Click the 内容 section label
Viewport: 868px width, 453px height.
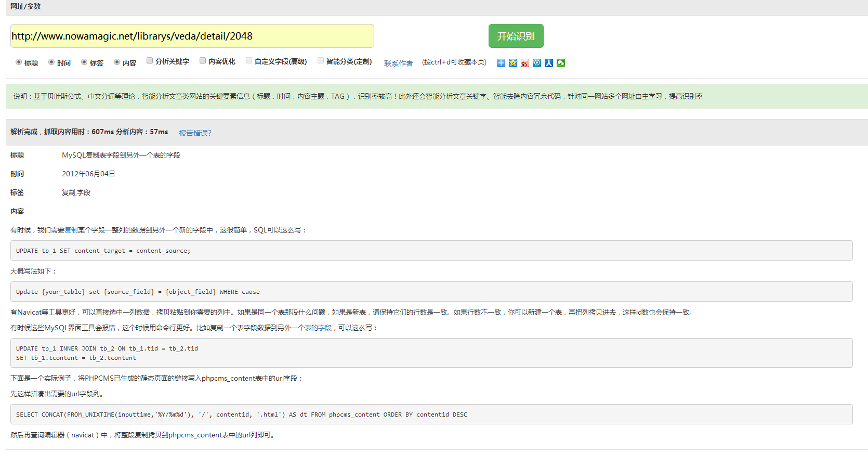[17, 211]
